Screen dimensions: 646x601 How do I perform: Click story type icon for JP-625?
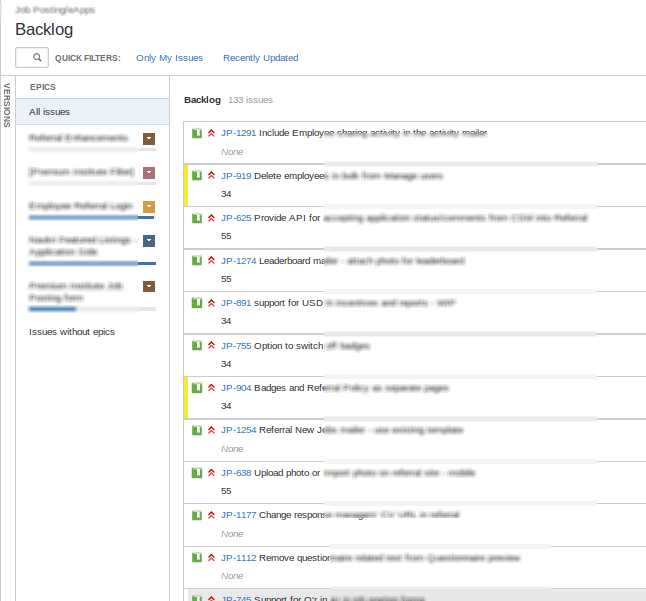tap(197, 218)
